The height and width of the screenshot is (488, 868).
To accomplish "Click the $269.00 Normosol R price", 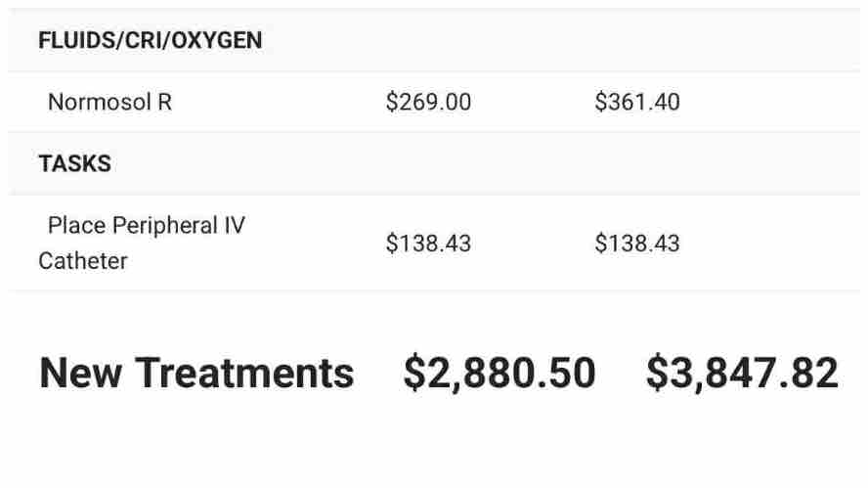I will coord(428,103).
